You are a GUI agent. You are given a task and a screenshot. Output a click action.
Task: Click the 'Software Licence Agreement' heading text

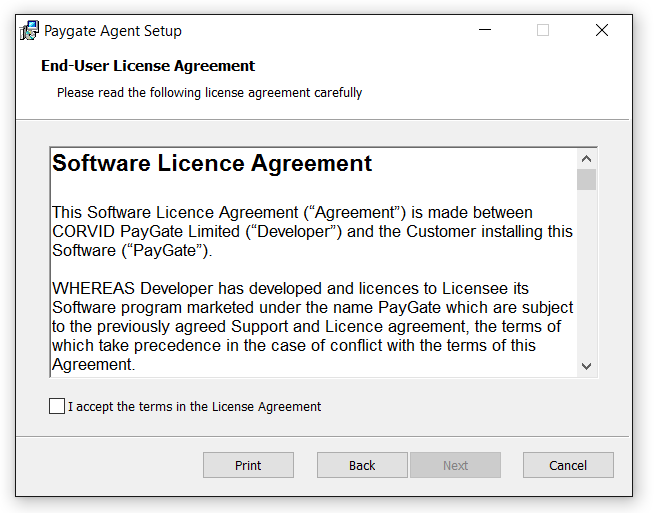point(212,163)
